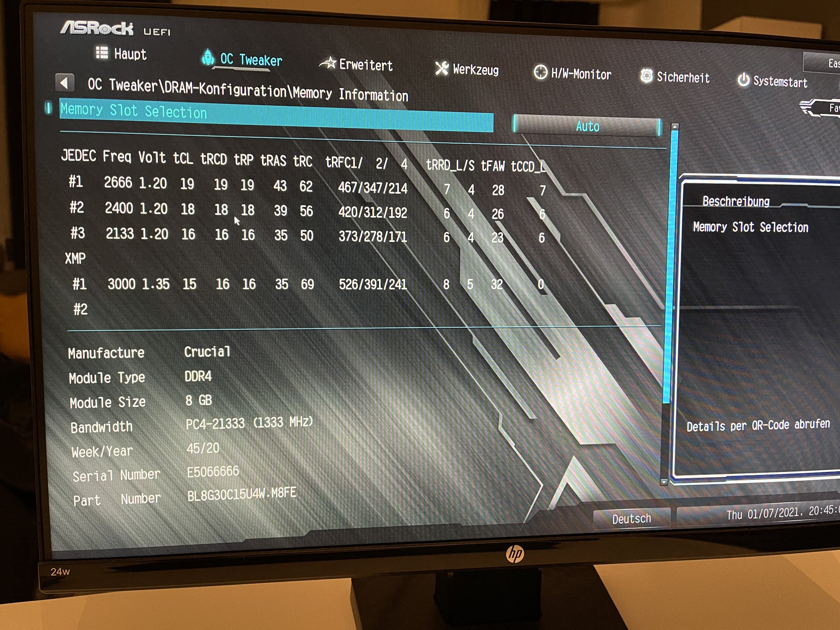The image size is (840, 630).
Task: Click the scrollbar down arrow
Action: [664, 482]
